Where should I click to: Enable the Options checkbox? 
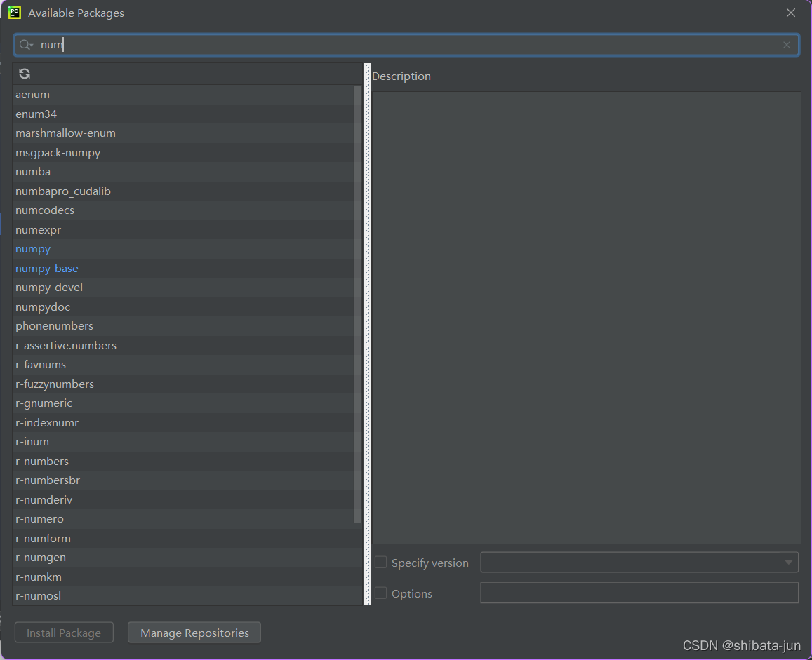tap(381, 593)
